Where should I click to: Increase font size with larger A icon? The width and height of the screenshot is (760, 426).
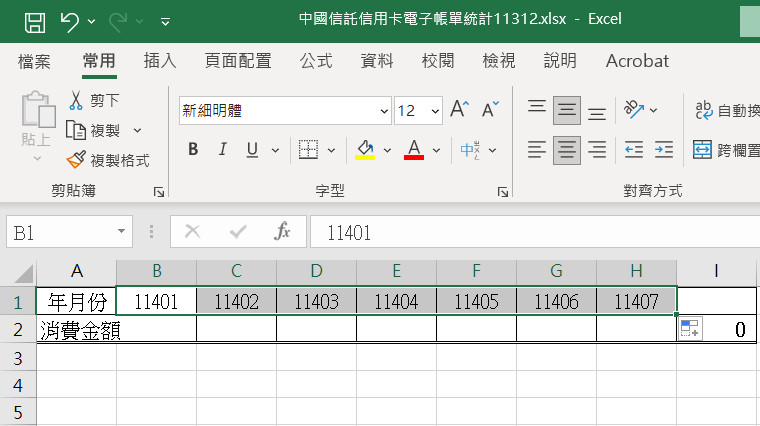coord(459,110)
